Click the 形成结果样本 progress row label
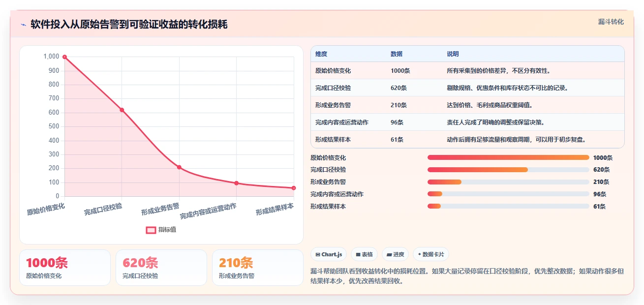 tap(328, 207)
